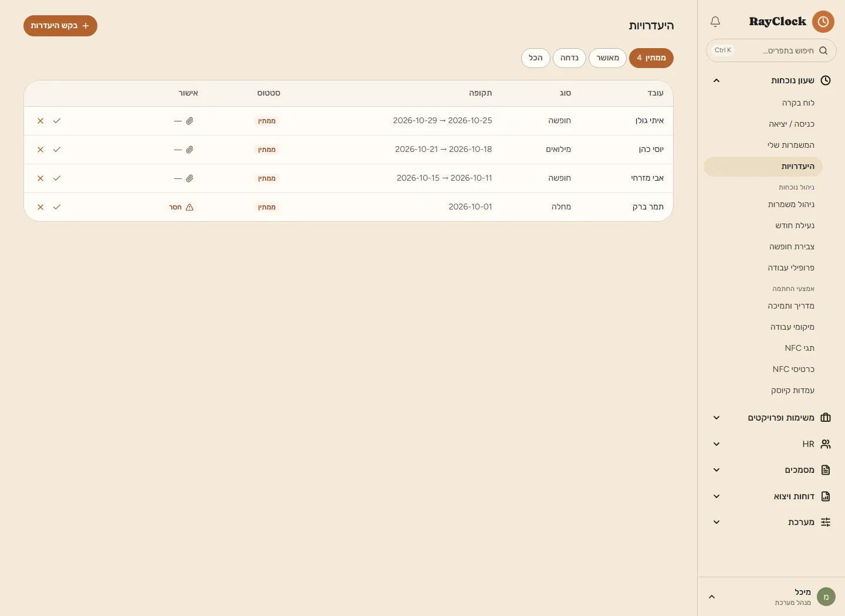Approve איתי גולן's absence with the checkmark
This screenshot has height=616, width=845.
[x=57, y=121]
